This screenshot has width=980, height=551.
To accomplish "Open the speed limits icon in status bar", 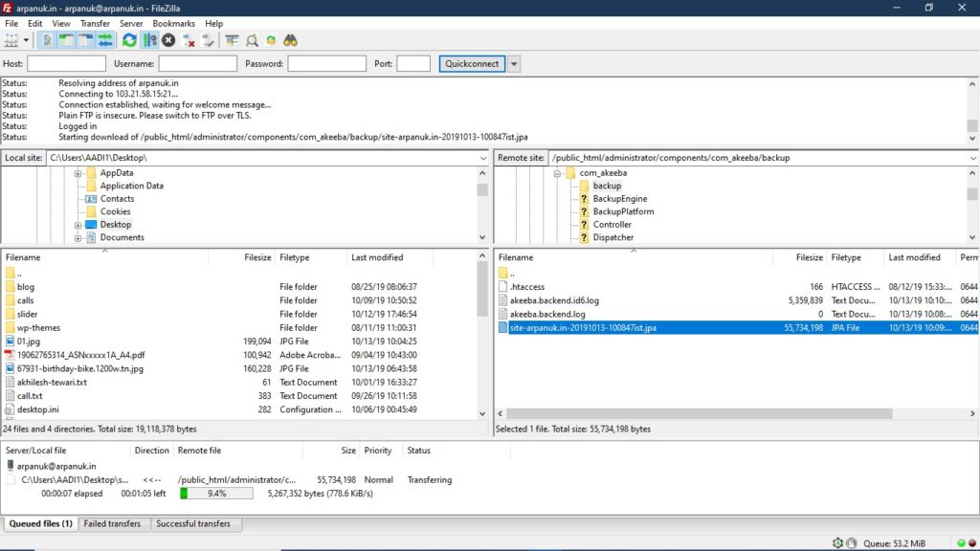I will point(851,543).
